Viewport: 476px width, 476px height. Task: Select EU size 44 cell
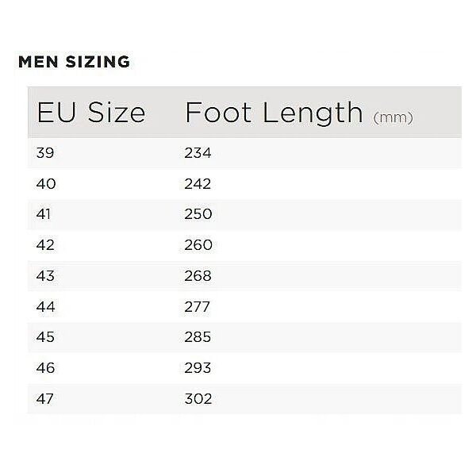point(45,307)
